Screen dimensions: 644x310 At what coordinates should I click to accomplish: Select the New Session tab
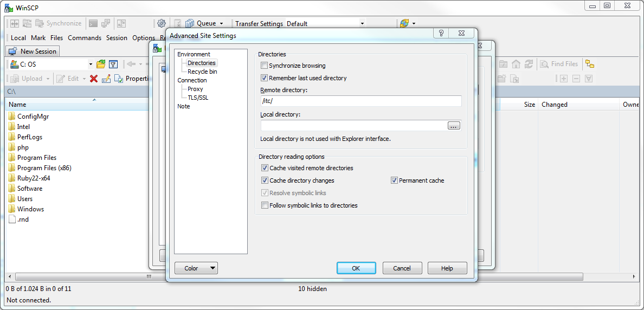tap(33, 51)
